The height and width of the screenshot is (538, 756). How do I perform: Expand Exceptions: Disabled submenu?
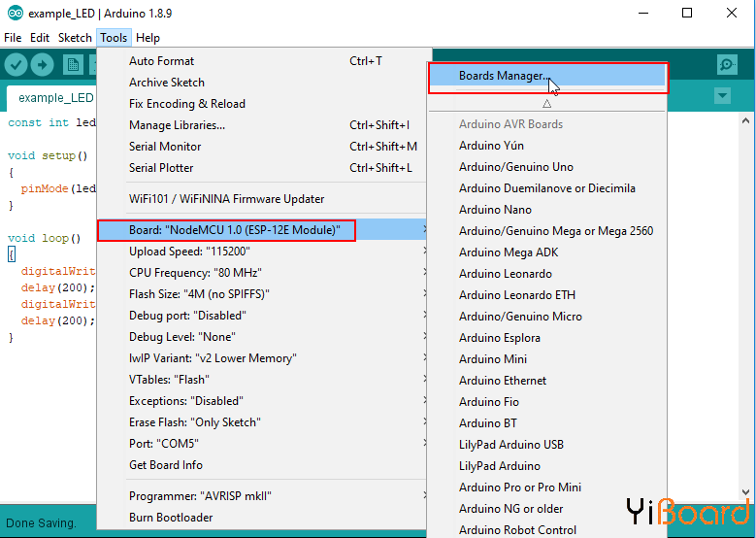(x=262, y=401)
